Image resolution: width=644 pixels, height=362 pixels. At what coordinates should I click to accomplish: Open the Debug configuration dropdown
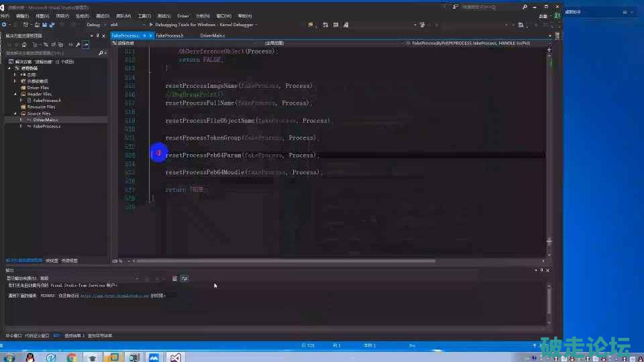pos(95,25)
